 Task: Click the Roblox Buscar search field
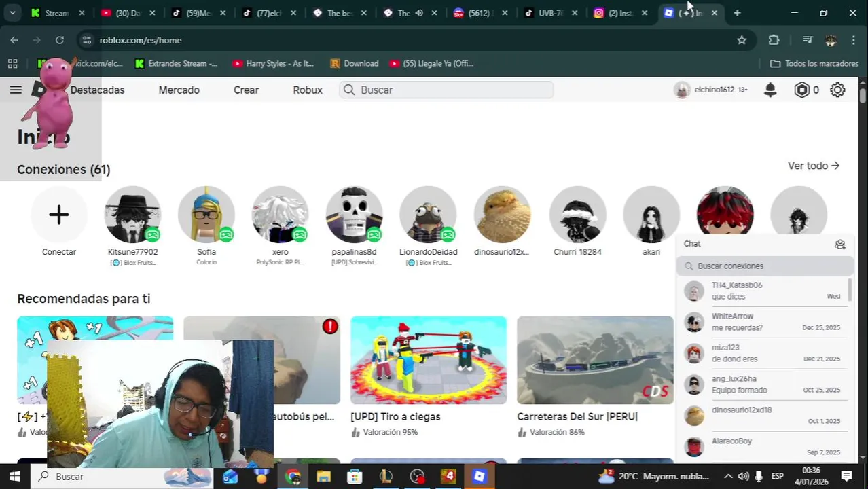tap(446, 90)
